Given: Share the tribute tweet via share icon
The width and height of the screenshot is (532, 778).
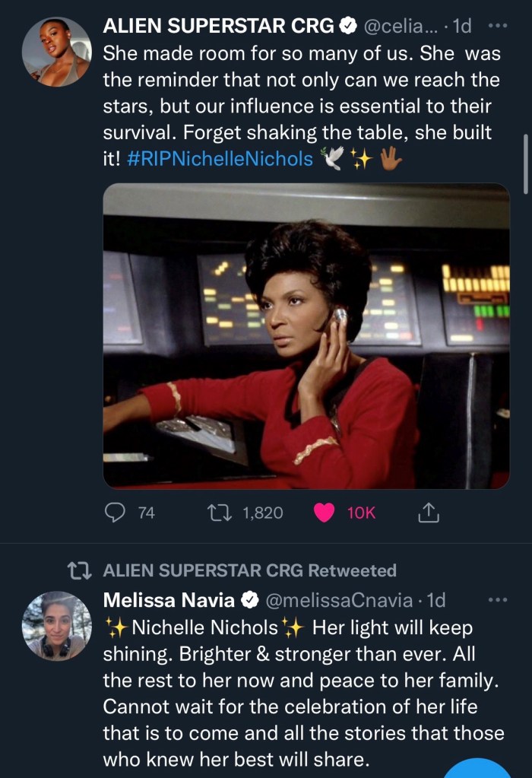Looking at the screenshot, I should coord(429,513).
